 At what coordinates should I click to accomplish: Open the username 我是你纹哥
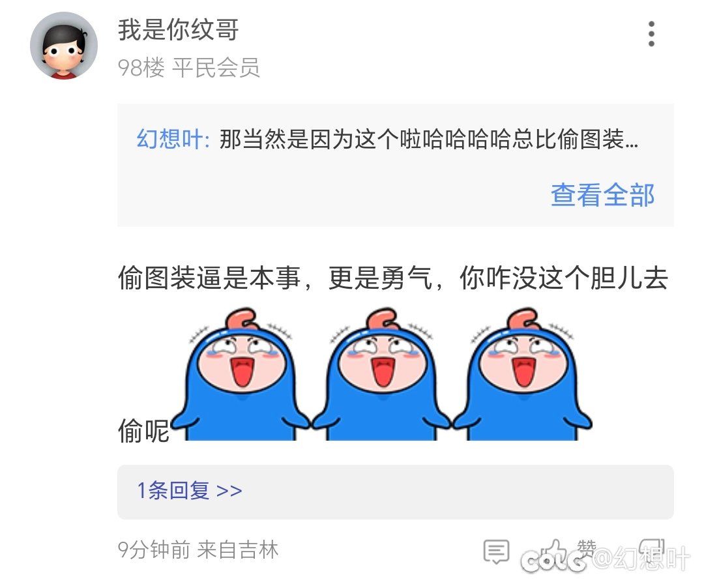178,30
